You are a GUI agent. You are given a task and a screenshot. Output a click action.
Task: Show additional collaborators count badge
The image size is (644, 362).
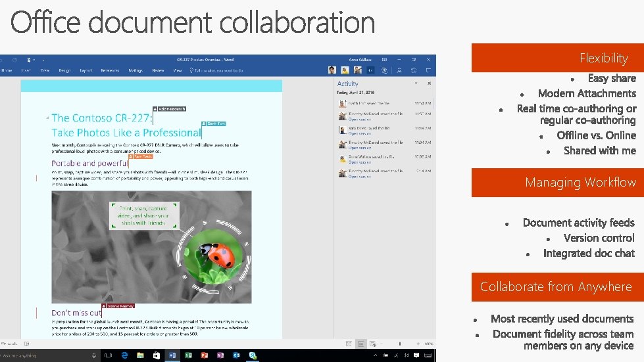(x=370, y=70)
